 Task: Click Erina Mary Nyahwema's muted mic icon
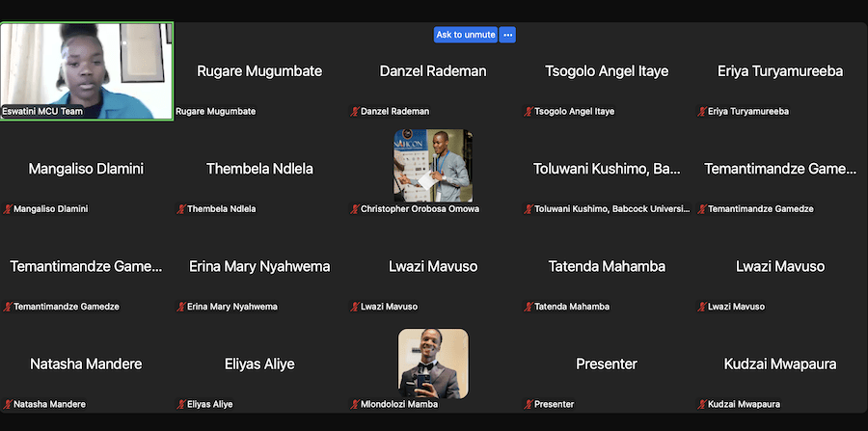pyautogui.click(x=181, y=307)
